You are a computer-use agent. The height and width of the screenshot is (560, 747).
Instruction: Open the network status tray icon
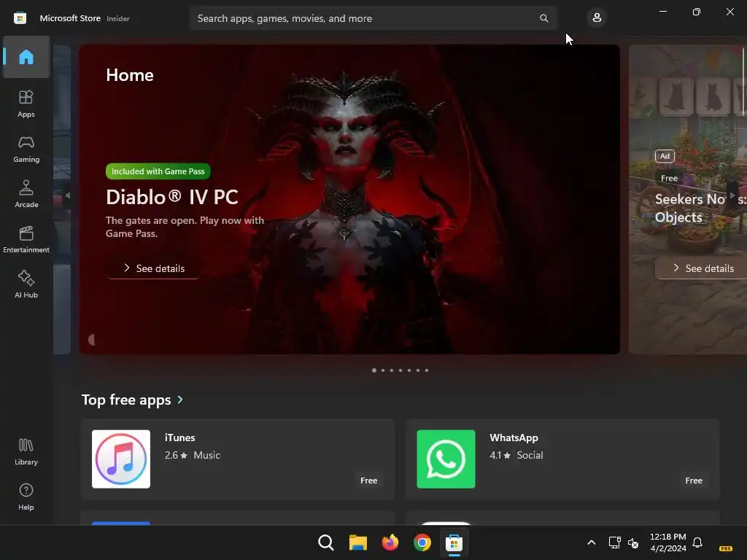(614, 542)
